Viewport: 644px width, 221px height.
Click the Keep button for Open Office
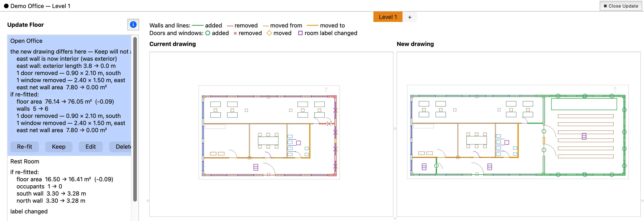[58, 147]
